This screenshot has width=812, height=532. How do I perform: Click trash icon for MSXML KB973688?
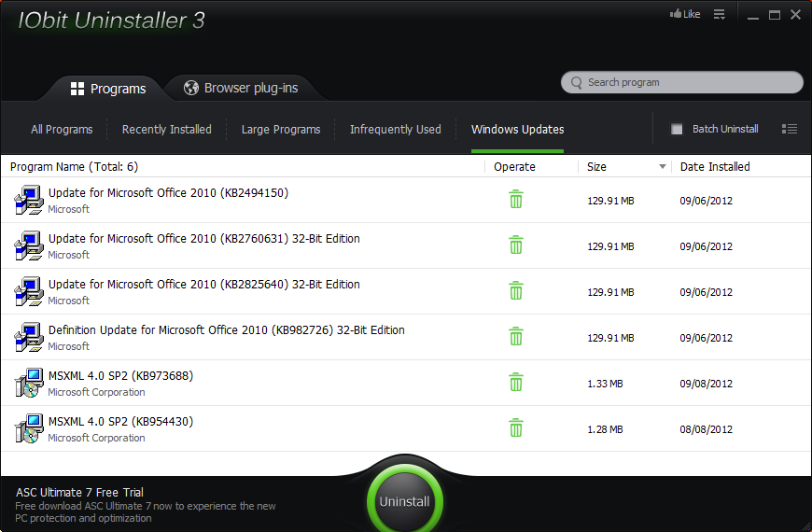tap(516, 382)
